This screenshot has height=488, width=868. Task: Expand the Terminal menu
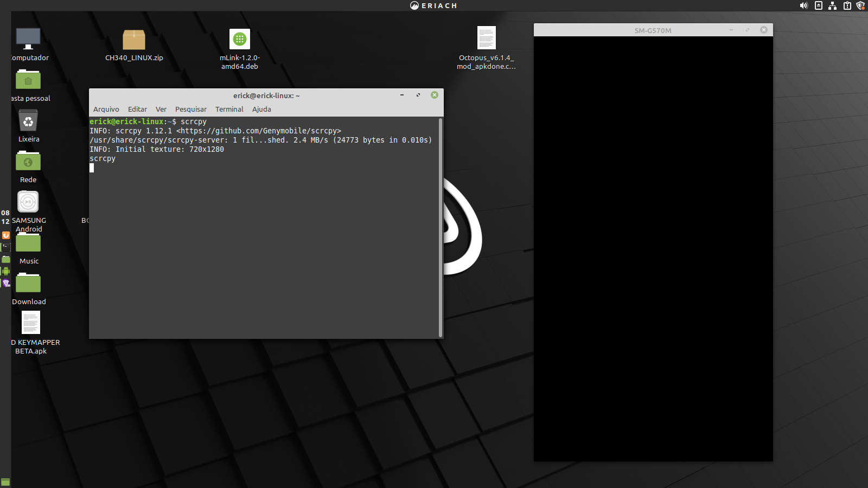[x=229, y=109]
